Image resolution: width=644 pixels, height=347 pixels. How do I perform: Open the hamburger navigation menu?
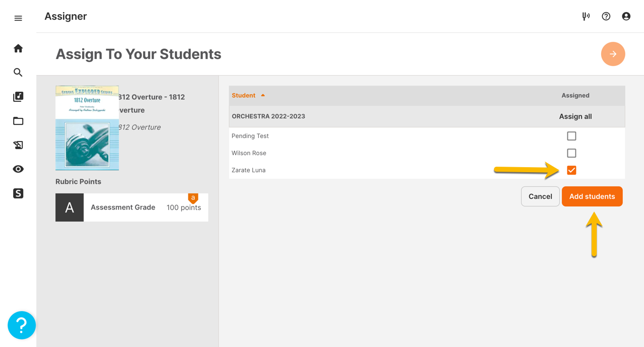[x=18, y=18]
